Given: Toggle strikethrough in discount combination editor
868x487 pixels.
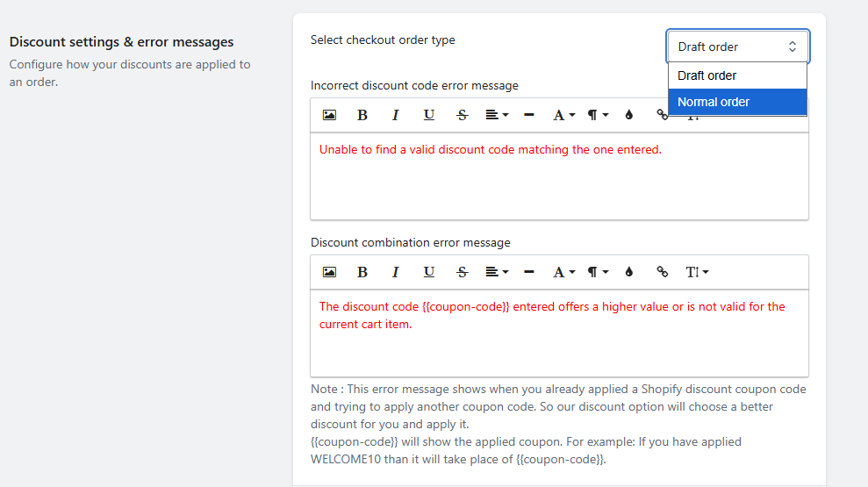Looking at the screenshot, I should point(463,272).
